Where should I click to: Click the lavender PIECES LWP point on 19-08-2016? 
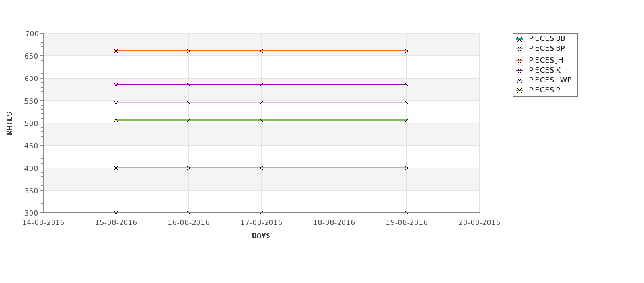pyautogui.click(x=407, y=102)
